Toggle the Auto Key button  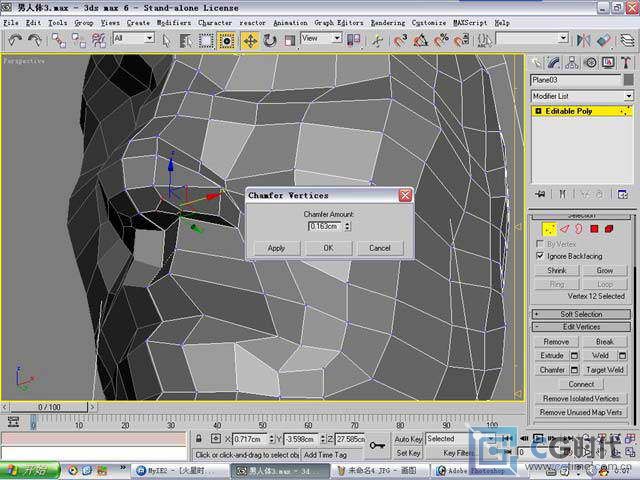click(408, 439)
